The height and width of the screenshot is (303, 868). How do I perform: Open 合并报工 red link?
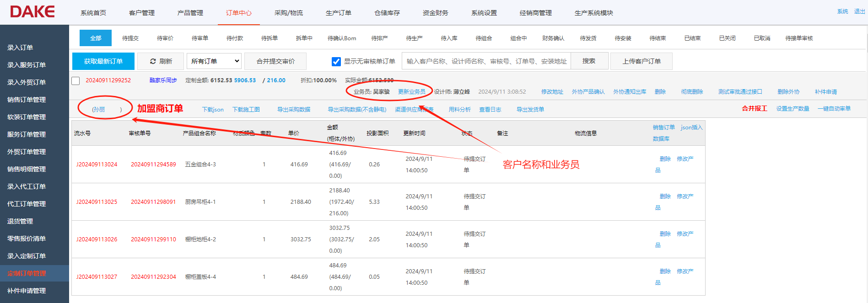(754, 109)
